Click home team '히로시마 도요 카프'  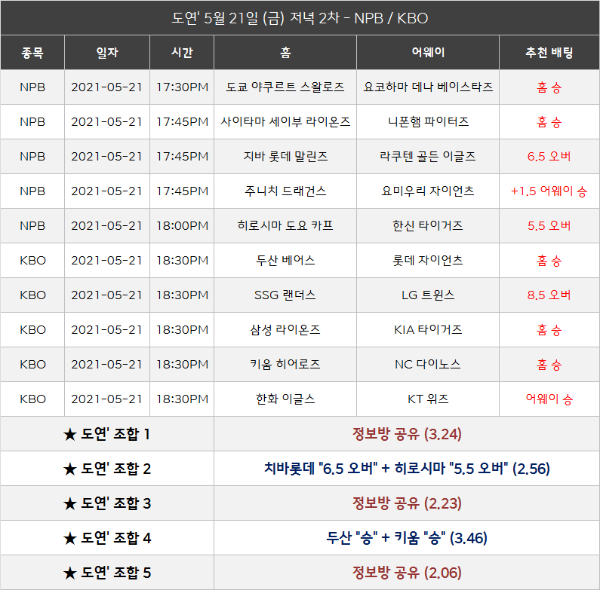tap(285, 225)
